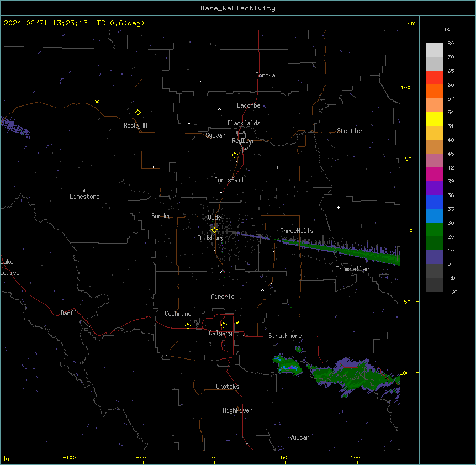The image size is (476, 465).
Task: Click the green 30 dBZ legend swatch
Action: [434, 230]
